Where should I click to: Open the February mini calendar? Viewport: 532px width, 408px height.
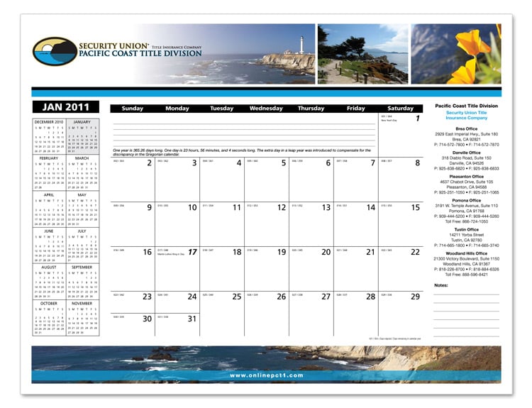point(49,172)
